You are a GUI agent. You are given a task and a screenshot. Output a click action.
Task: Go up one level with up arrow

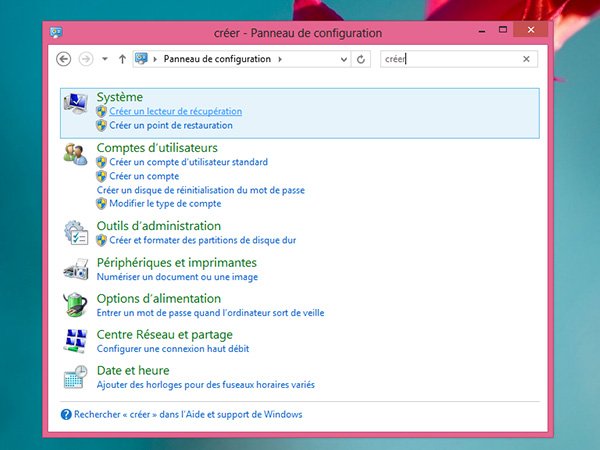tap(122, 59)
